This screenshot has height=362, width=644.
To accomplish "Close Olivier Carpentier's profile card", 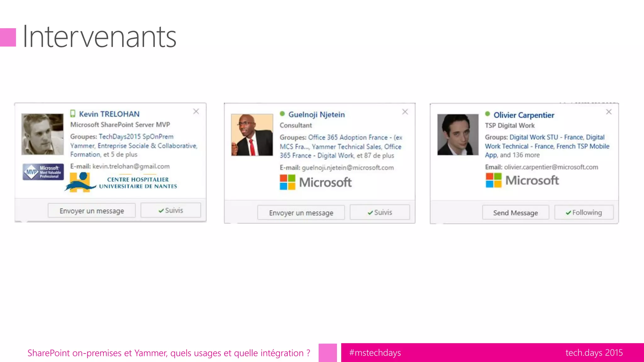I will [609, 112].
